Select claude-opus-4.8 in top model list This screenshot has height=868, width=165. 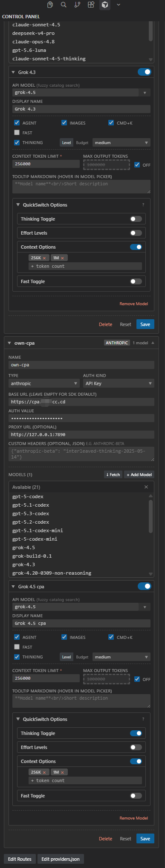(x=33, y=42)
